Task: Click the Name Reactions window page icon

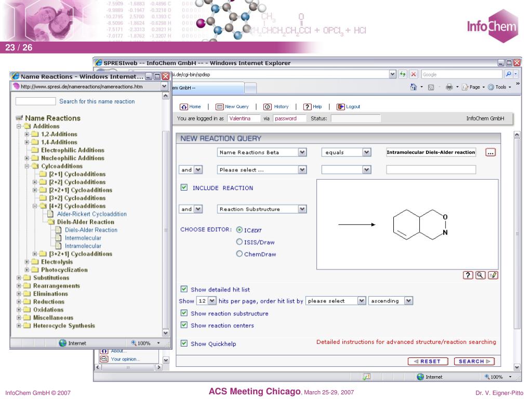Action: 16,87
